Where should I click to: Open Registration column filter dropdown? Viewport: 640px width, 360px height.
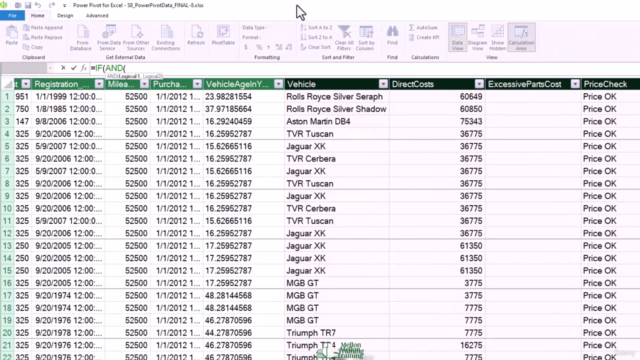tap(99, 84)
